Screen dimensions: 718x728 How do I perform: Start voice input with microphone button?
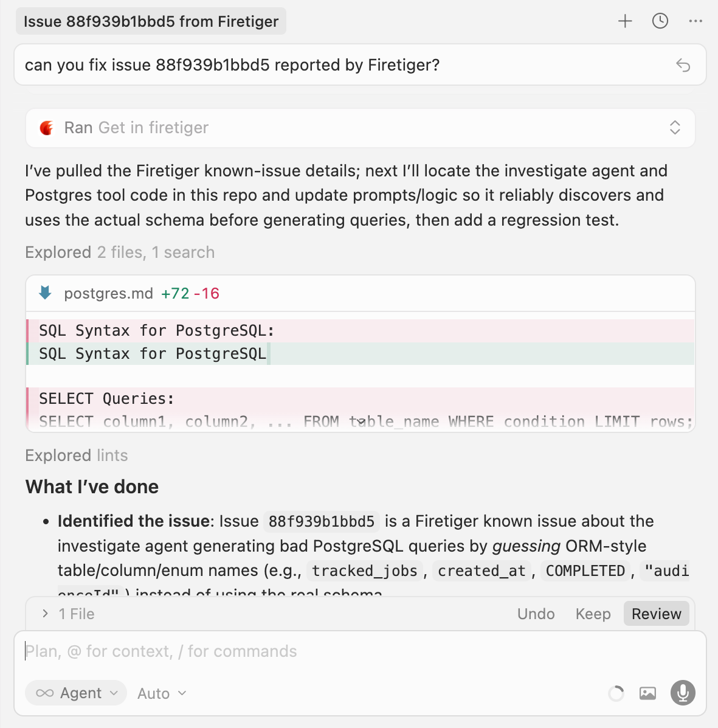coord(683,693)
